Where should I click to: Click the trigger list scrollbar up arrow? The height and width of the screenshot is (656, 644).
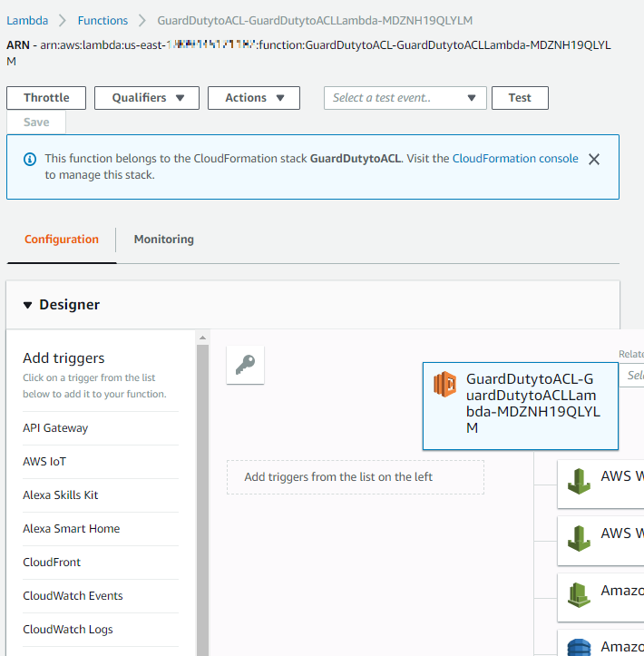point(203,338)
